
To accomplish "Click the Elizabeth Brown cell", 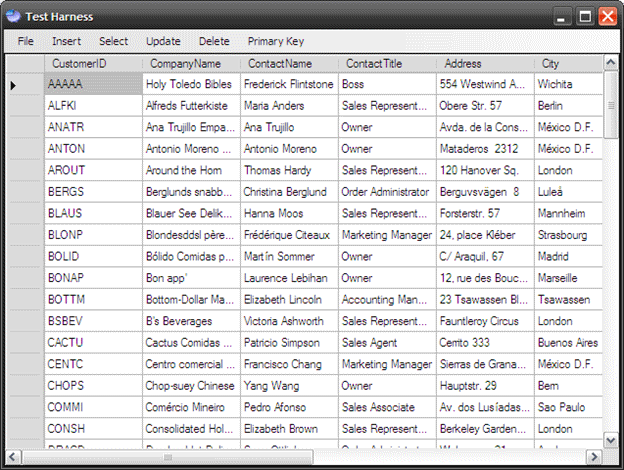I will 289,428.
